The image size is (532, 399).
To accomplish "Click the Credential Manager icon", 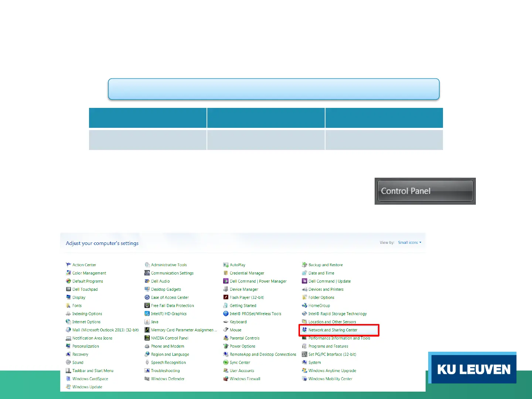I will (226, 273).
